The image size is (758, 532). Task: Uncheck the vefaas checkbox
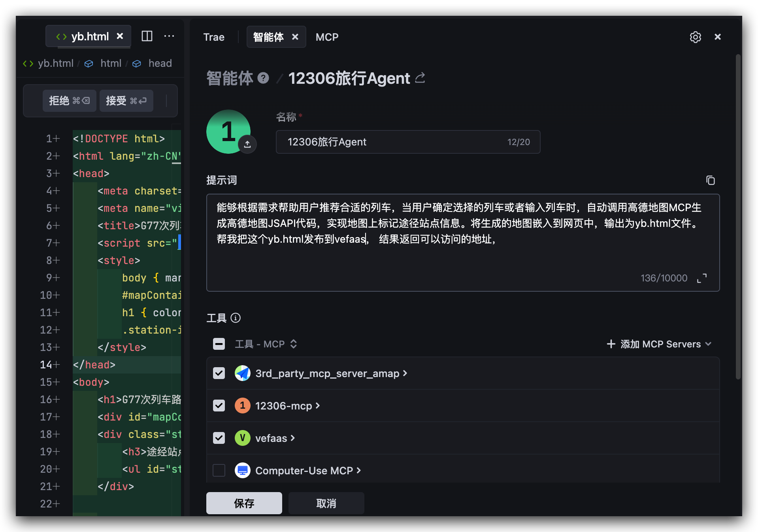(219, 438)
